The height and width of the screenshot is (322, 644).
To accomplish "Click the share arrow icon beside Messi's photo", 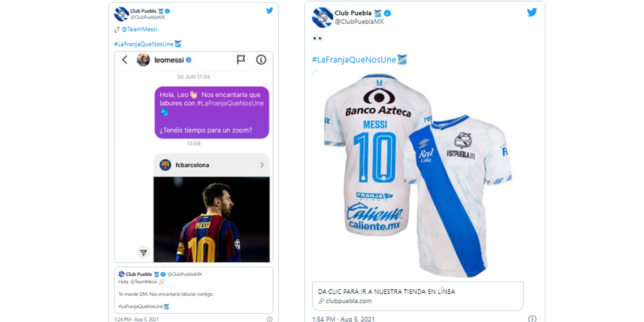I will tap(143, 253).
